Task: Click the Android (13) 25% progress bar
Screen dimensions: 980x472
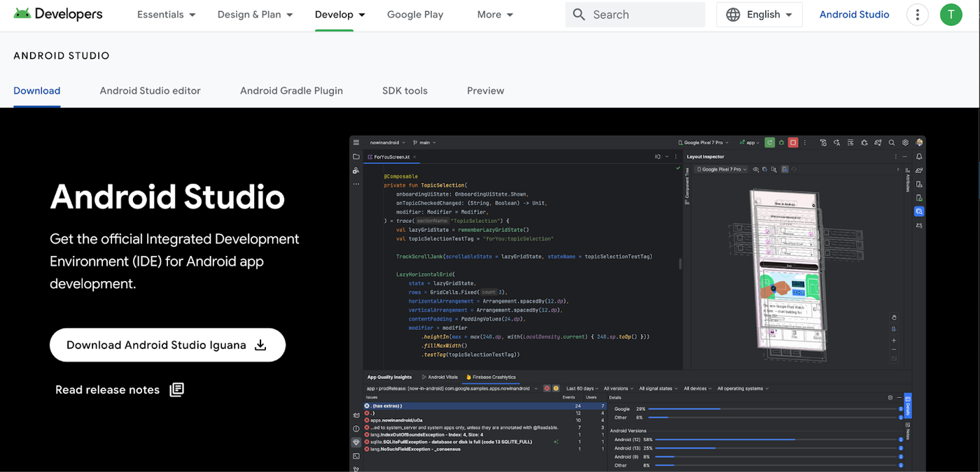Action: (776, 448)
